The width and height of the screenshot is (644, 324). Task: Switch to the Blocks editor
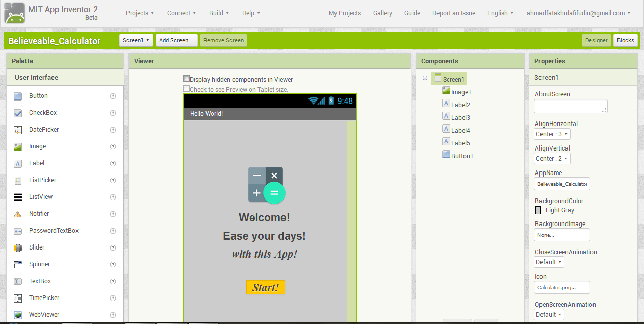click(626, 40)
